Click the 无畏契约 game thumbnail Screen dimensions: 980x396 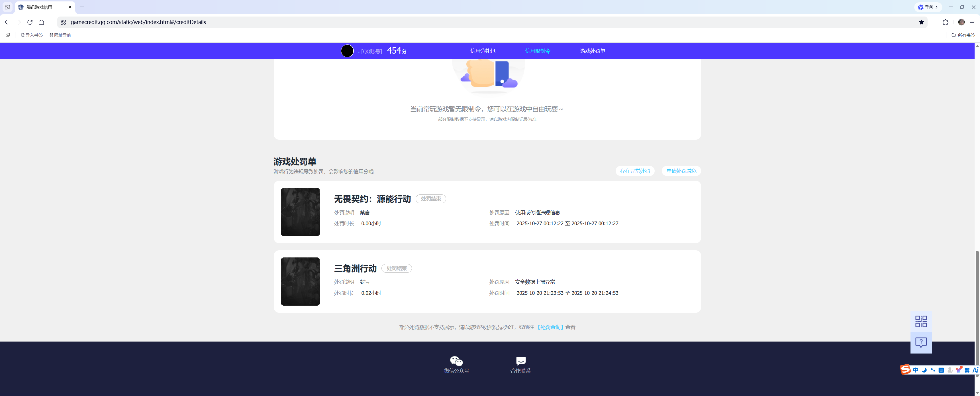click(x=300, y=212)
